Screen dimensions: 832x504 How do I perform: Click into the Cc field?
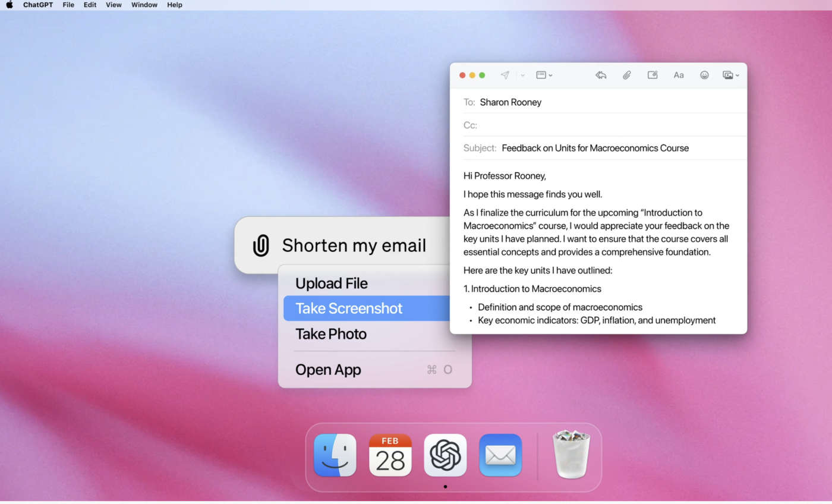(605, 125)
